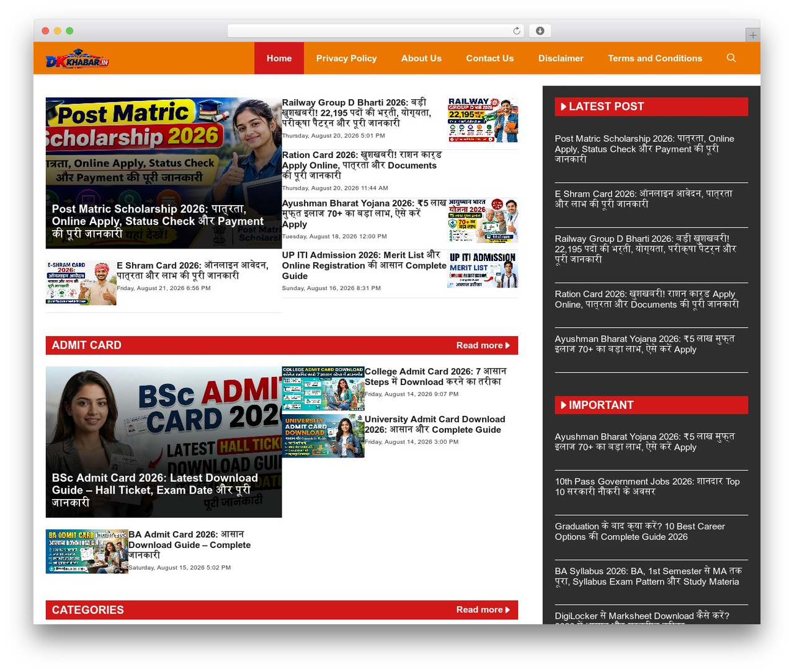
Task: Open 10th Pass Government Jobs 2026 link
Action: click(647, 486)
